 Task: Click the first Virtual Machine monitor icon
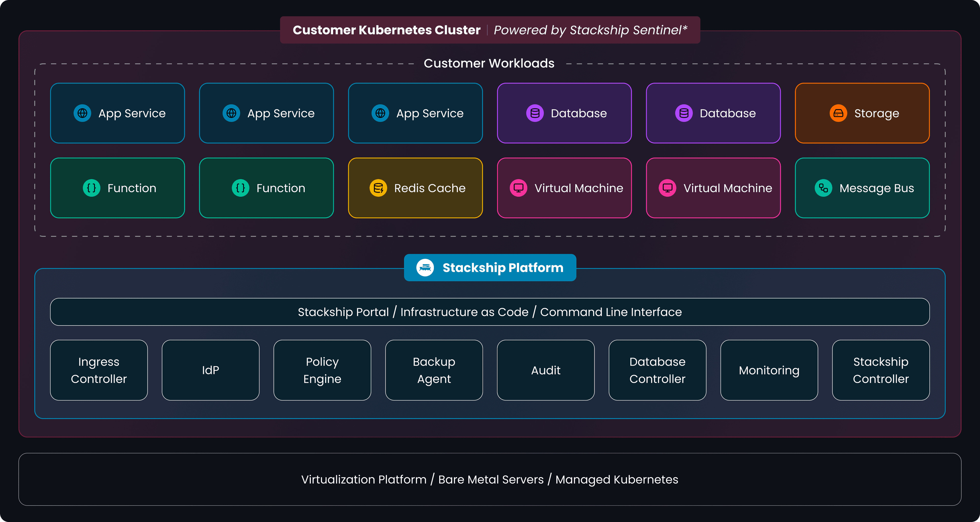(x=519, y=188)
